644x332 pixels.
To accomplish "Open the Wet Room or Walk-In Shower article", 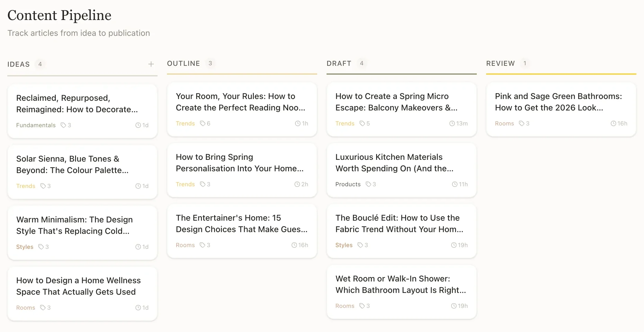I will [402, 292].
